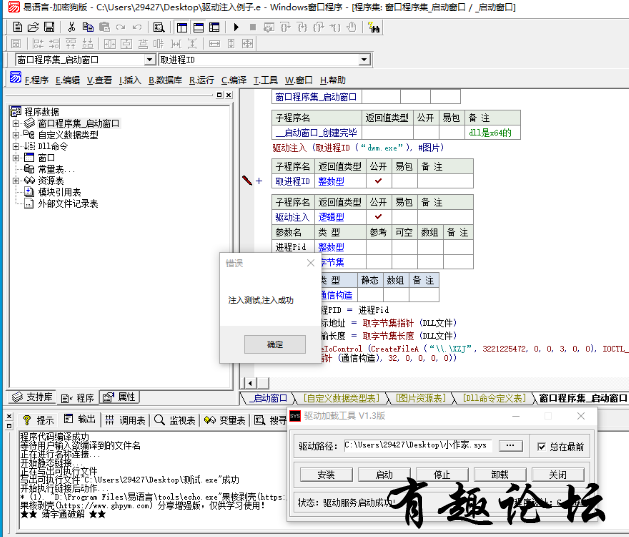Screen dimensions: 629x537
Task: Switch to the 支持库 panel tab
Action: [32, 397]
